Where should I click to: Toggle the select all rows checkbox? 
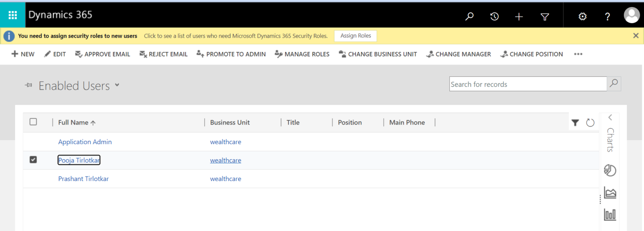(33, 122)
